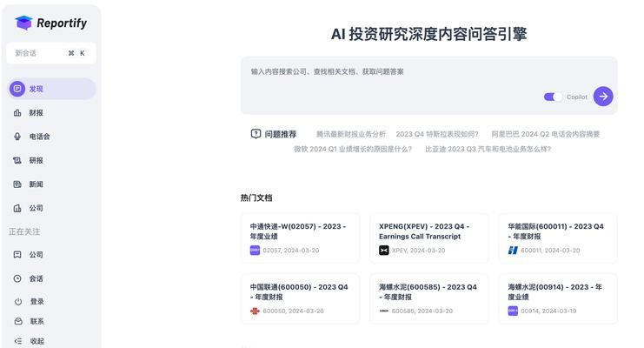
Task: Click the 'XPEV, 2024-03-20' metadata text
Action: (x=419, y=250)
